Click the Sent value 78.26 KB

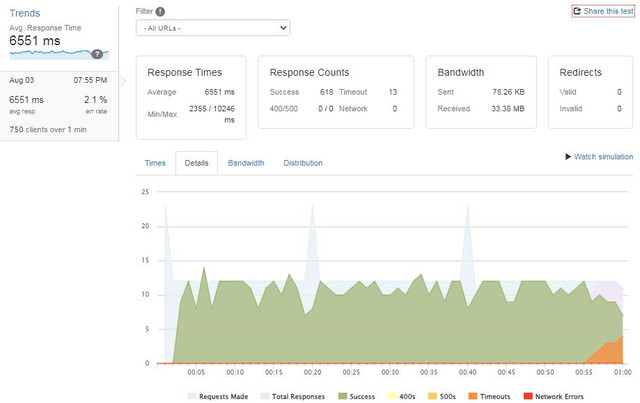coord(508,92)
